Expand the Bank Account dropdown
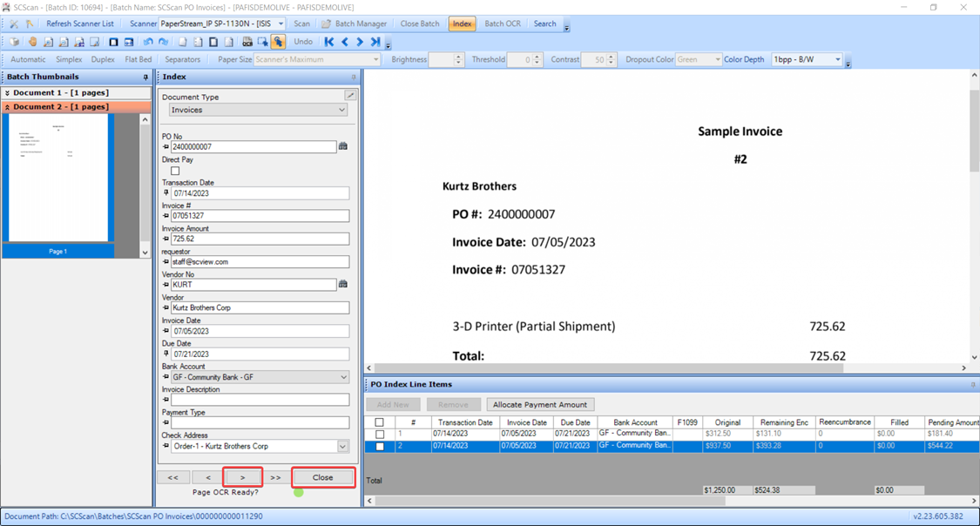This screenshot has height=526, width=980. click(x=342, y=377)
